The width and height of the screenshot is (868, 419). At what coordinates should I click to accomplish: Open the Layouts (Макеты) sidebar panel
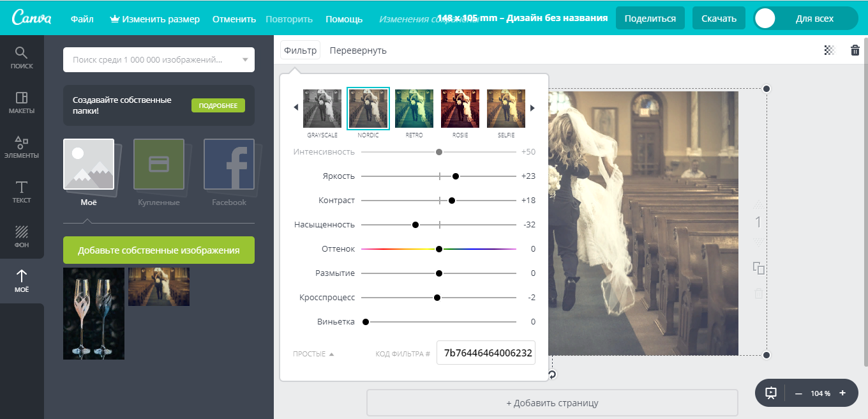pyautogui.click(x=22, y=102)
